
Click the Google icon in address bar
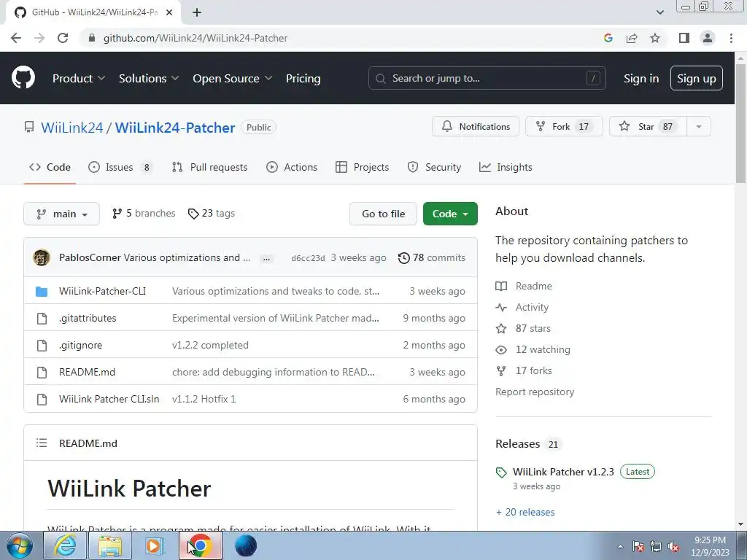coord(608,38)
